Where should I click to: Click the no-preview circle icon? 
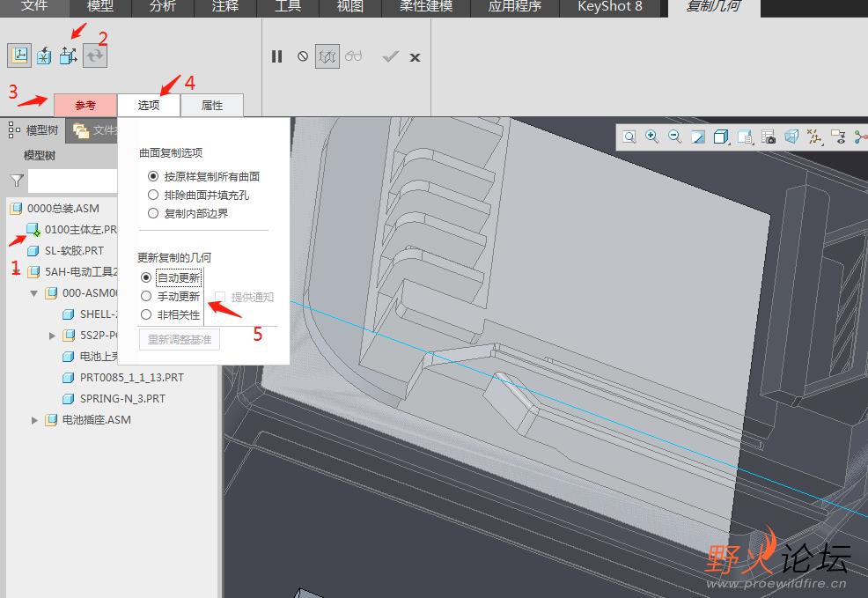tap(303, 56)
